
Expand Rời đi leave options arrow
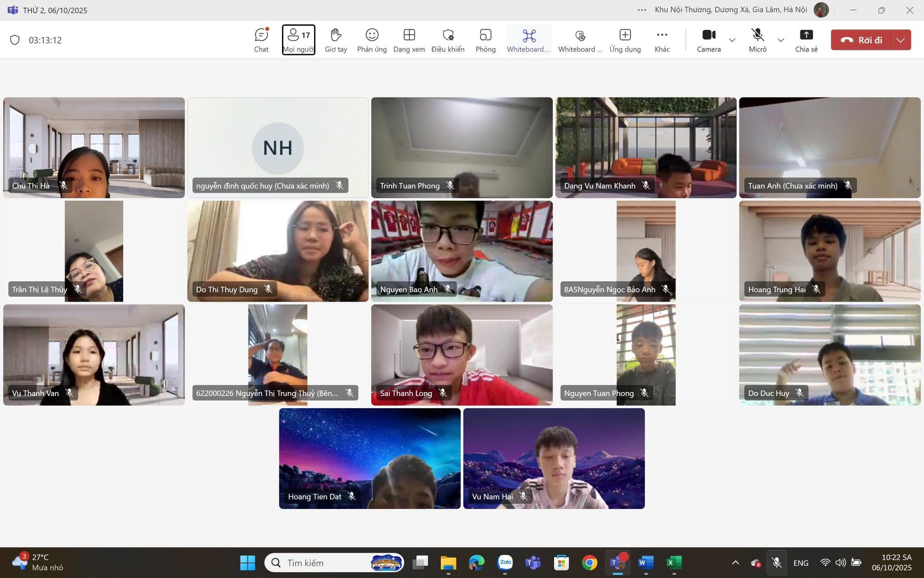901,40
